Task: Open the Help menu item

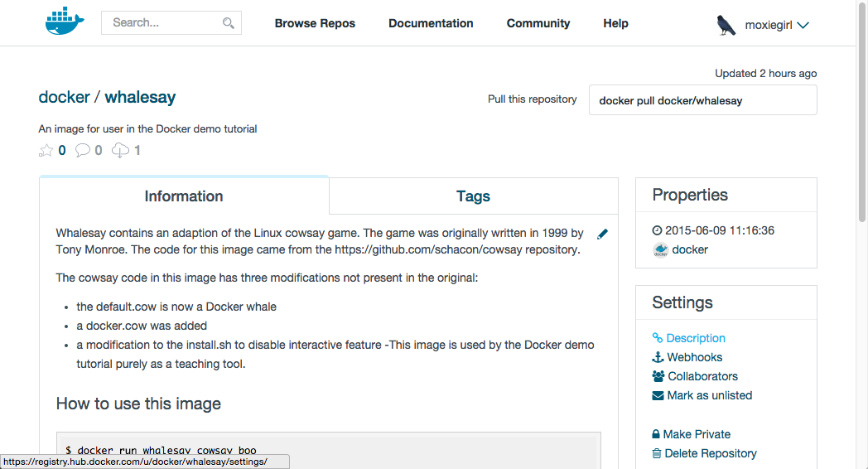Action: tap(615, 23)
